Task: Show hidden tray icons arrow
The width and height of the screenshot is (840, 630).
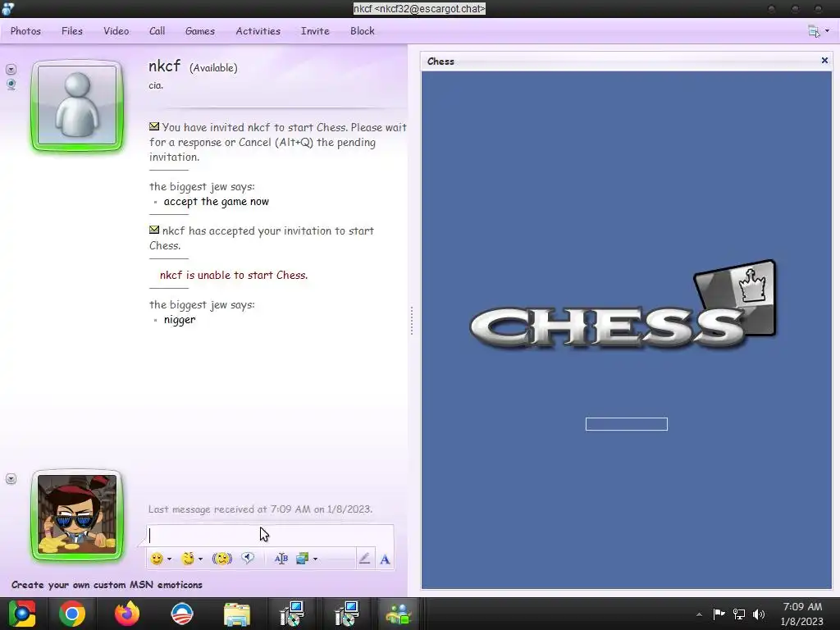Action: point(699,614)
